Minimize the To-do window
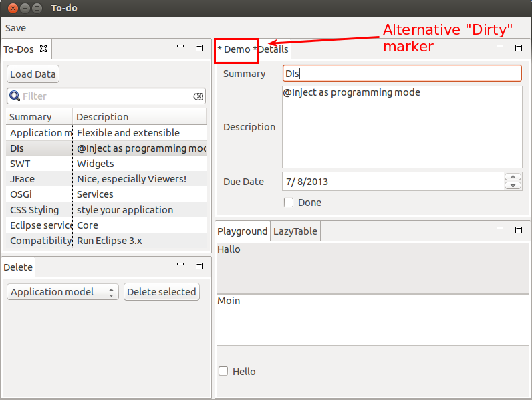The image size is (532, 401). (x=25, y=8)
